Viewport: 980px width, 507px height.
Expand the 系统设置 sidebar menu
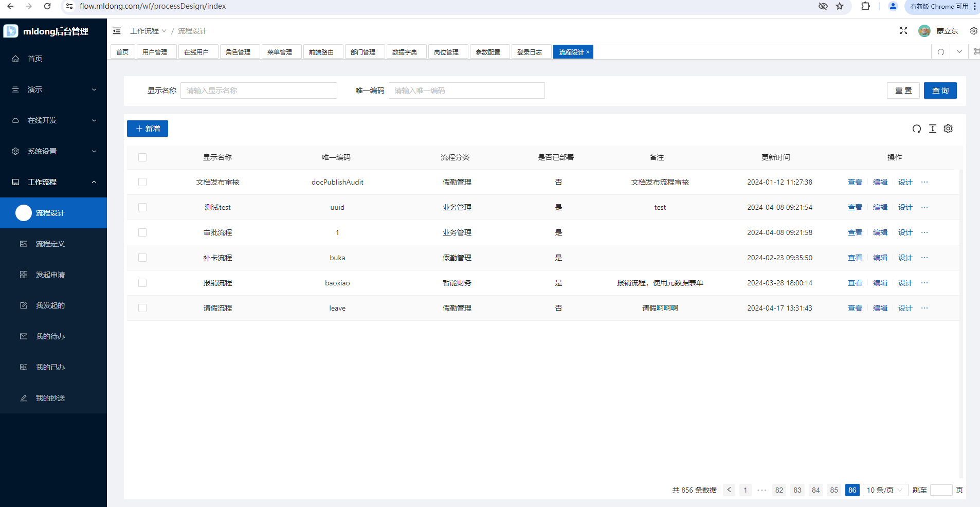coord(53,151)
